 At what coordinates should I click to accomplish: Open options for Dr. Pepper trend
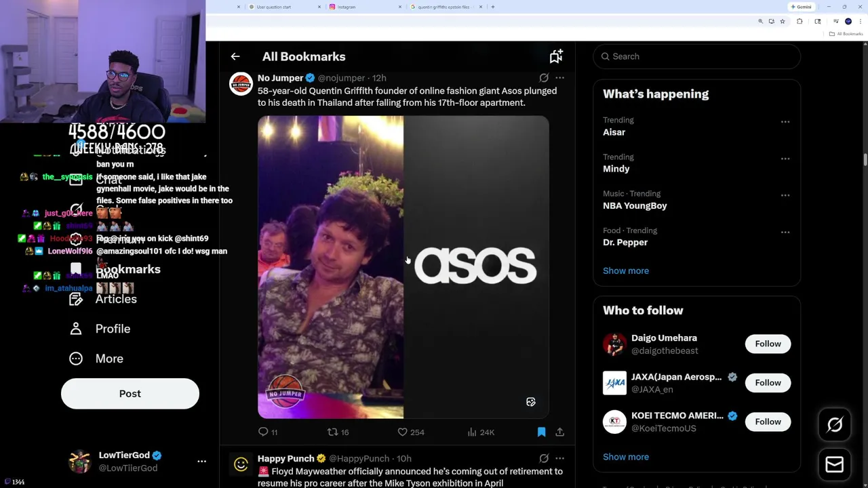pos(785,232)
